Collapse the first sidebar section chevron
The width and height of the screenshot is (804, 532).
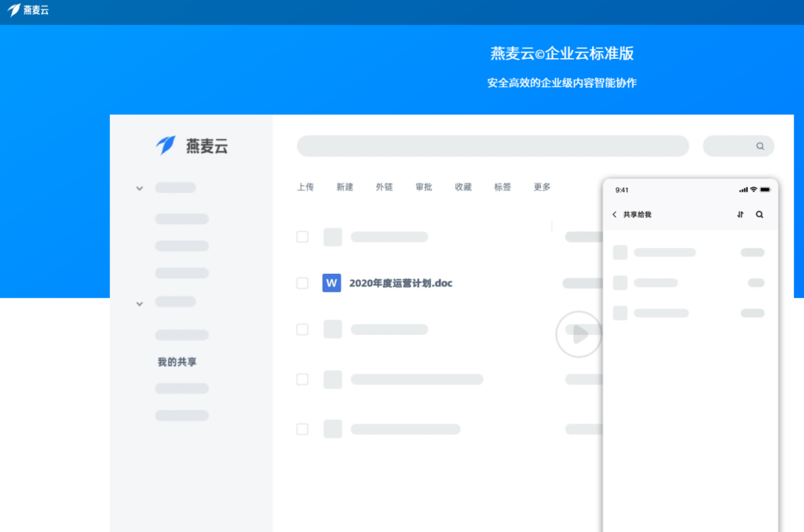tap(139, 188)
